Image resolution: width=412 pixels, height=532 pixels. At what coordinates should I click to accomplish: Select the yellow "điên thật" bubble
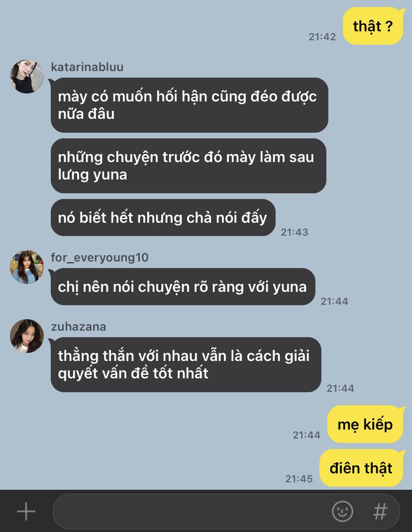(362, 468)
